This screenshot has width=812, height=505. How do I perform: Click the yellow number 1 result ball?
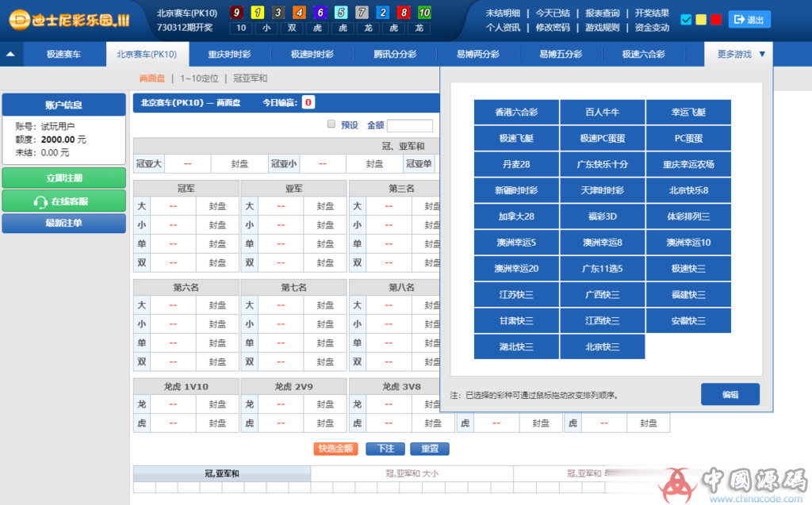(258, 13)
